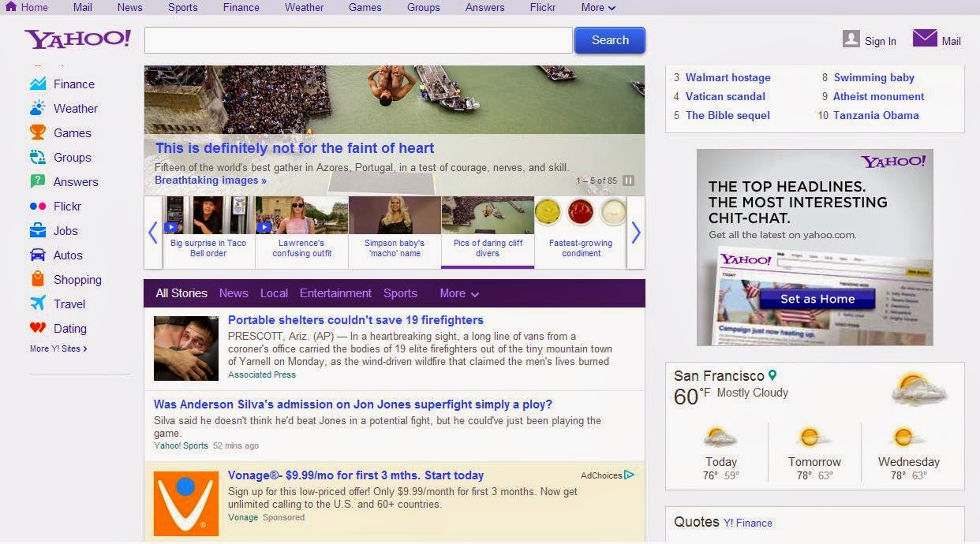
Task: Open the Portable shelters firefighters headline
Action: [355, 320]
